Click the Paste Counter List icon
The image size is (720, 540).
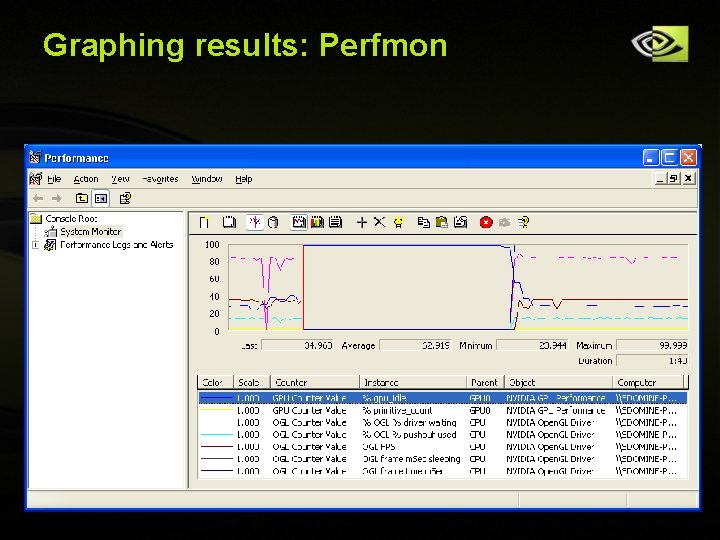tap(442, 223)
